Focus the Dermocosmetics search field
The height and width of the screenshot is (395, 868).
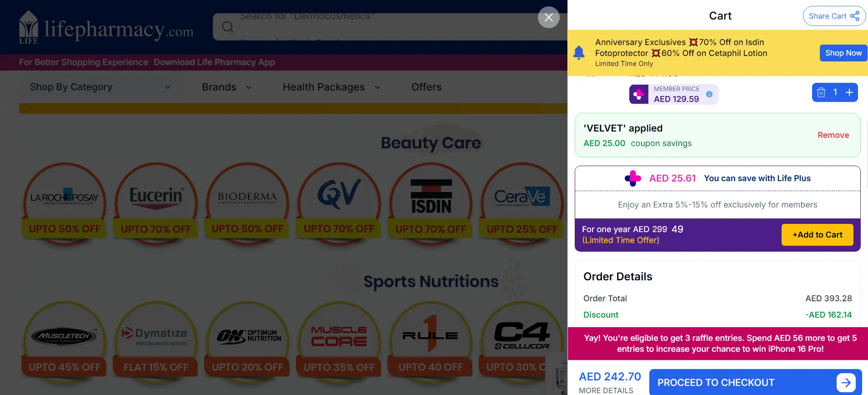[390, 27]
